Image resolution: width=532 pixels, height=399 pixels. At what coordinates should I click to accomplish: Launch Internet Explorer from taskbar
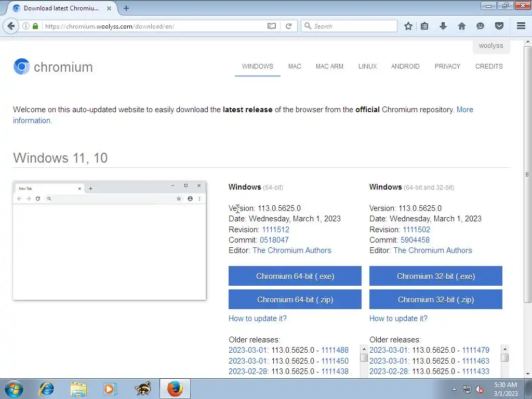coord(46,389)
